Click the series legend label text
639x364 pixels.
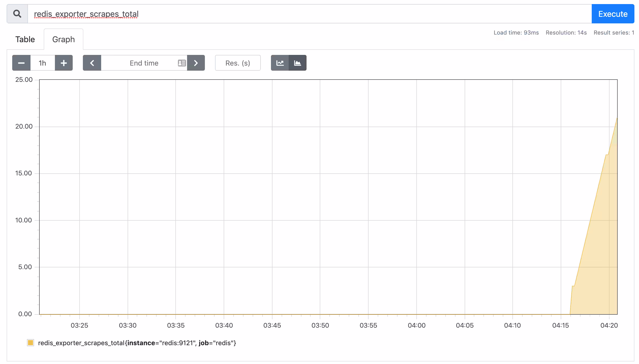(x=137, y=343)
